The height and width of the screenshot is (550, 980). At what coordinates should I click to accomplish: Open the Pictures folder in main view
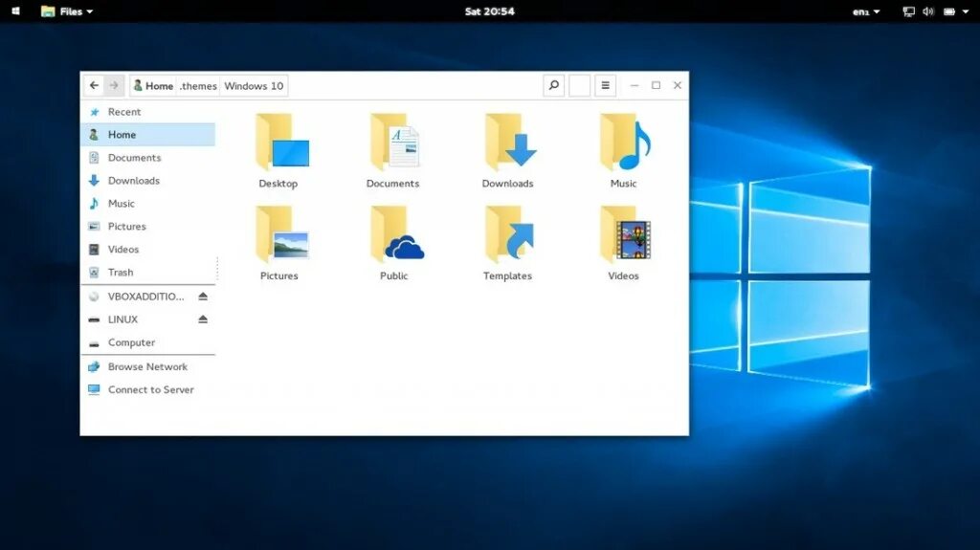pos(282,235)
